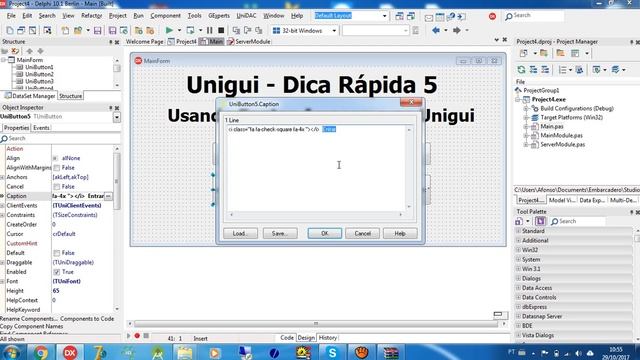Click Cancel in the Caption editor dialog

362,233
